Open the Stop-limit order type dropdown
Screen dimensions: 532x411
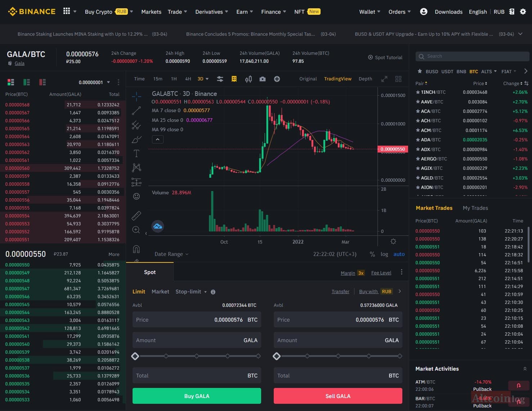(x=191, y=292)
